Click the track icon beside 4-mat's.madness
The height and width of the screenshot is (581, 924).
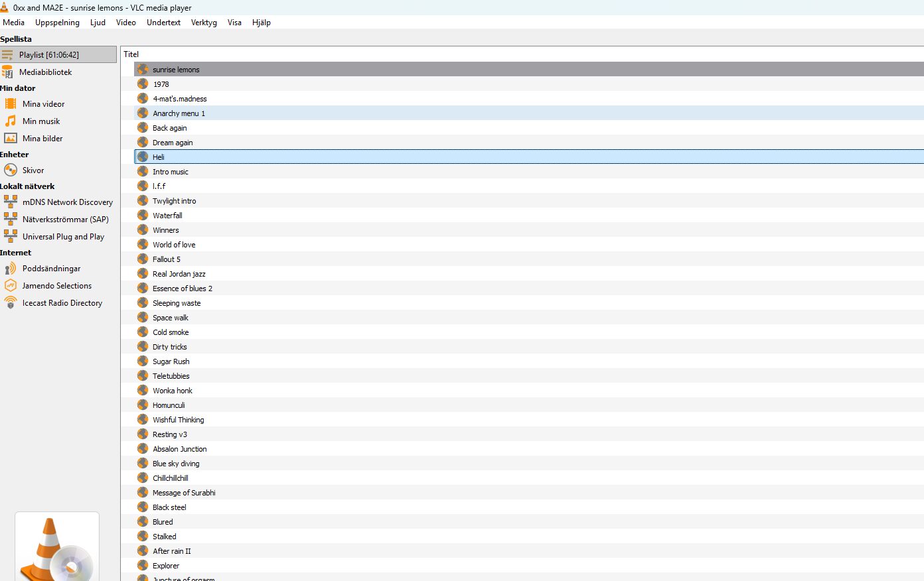tap(143, 98)
